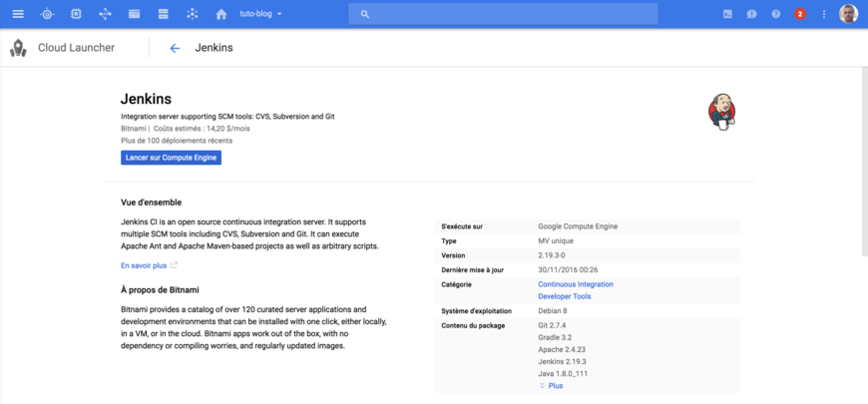Click the Cloud Launcher title

(77, 48)
